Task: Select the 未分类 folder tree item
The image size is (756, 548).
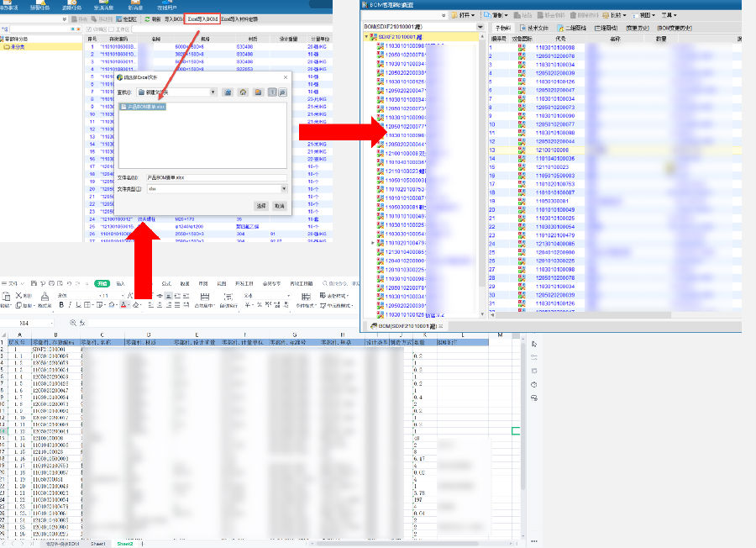Action: (16, 47)
